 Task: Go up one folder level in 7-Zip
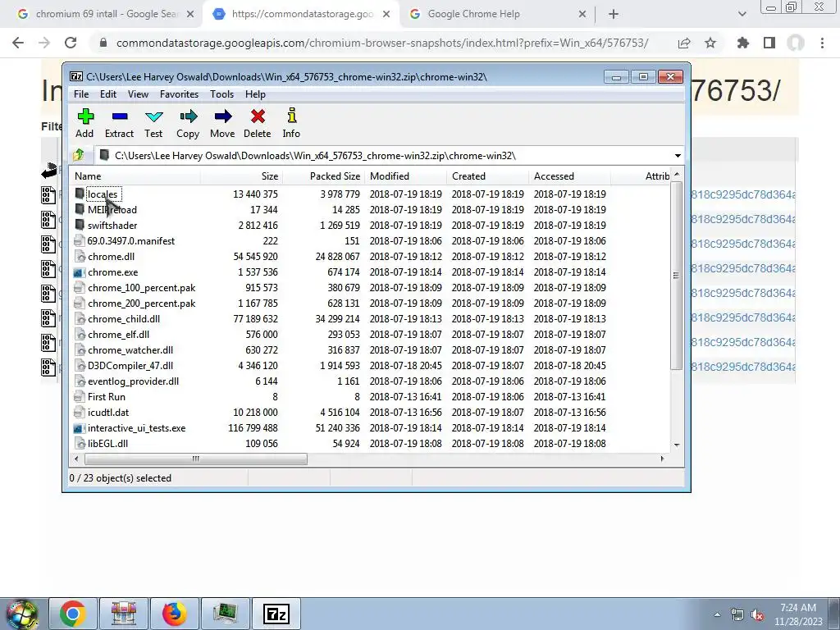click(x=79, y=155)
